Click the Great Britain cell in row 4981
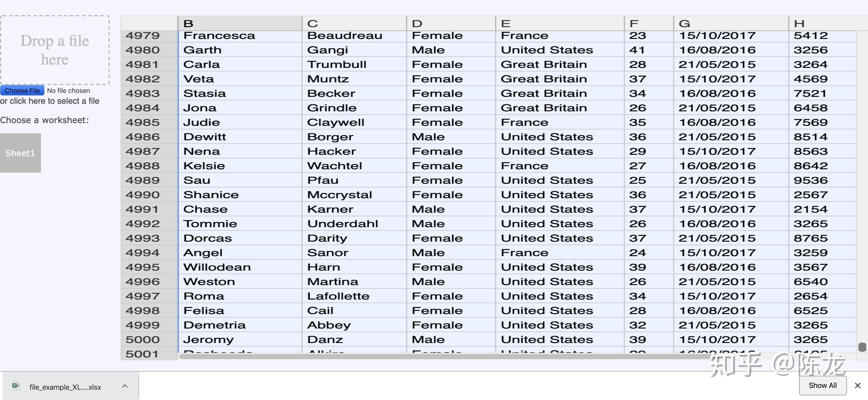868x400 pixels. 559,64
